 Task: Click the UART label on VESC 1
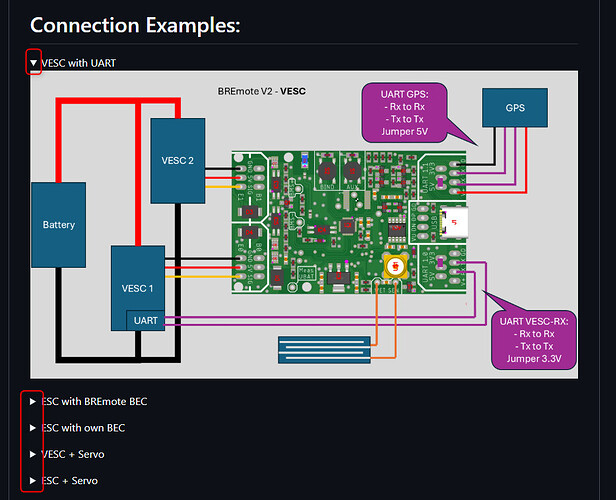pos(145,321)
